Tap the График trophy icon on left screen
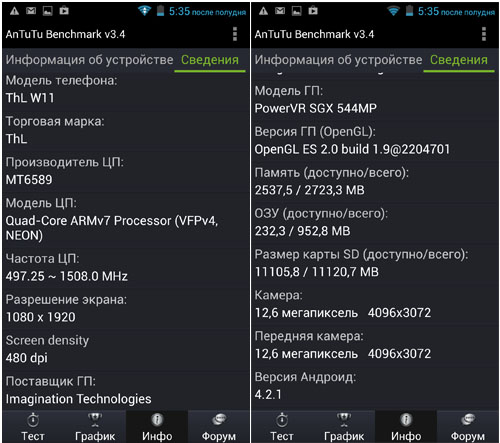 [95, 420]
